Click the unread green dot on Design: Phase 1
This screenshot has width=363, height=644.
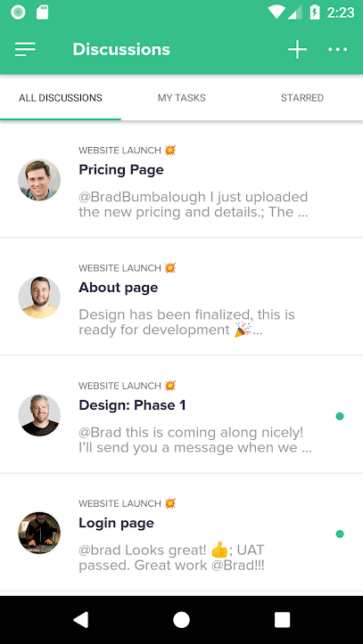pyautogui.click(x=340, y=416)
